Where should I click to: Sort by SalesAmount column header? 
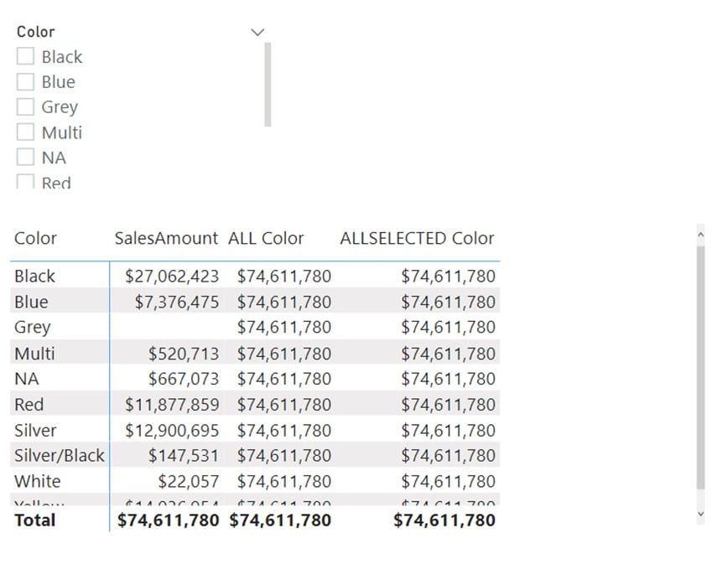(166, 238)
